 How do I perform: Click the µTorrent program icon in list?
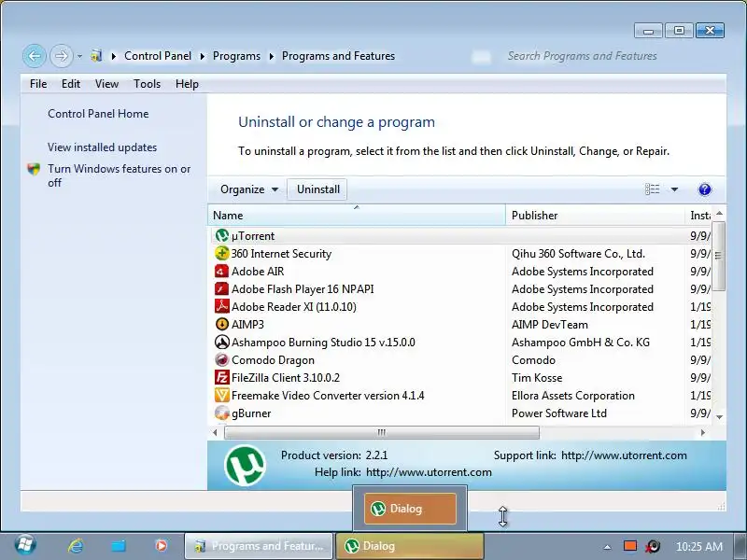point(221,235)
